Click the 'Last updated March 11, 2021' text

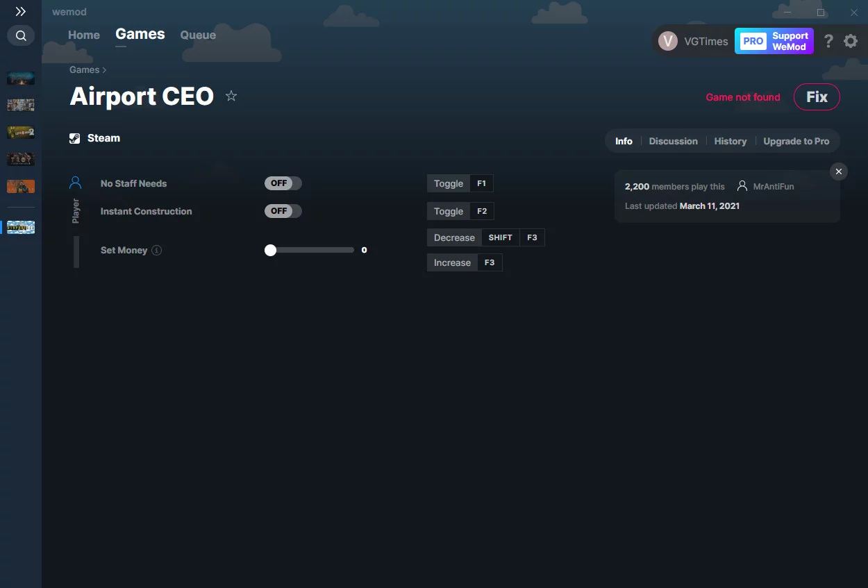pyautogui.click(x=682, y=206)
